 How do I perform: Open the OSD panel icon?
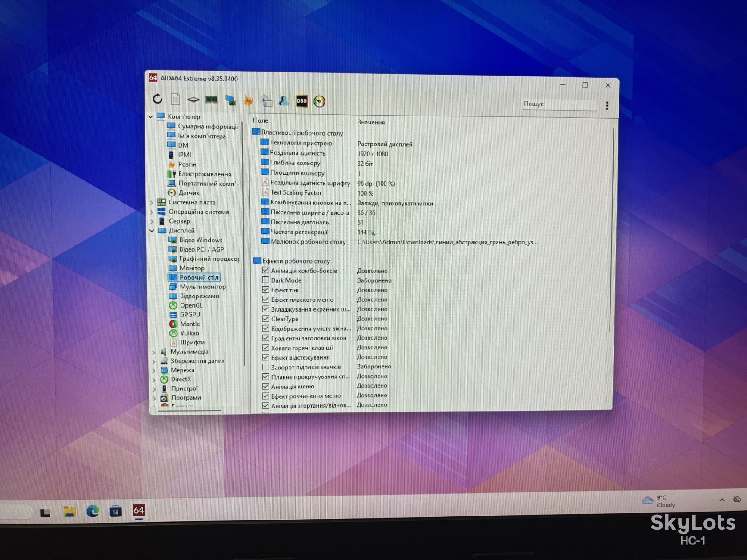301,101
